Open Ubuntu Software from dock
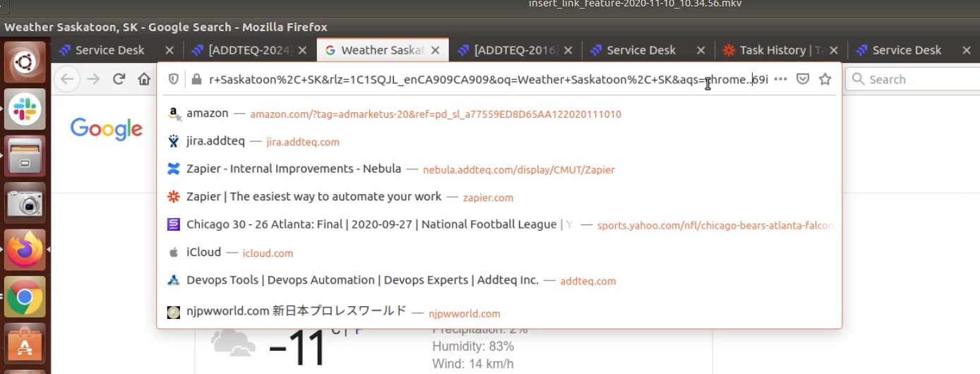The image size is (980, 374). pos(25,344)
